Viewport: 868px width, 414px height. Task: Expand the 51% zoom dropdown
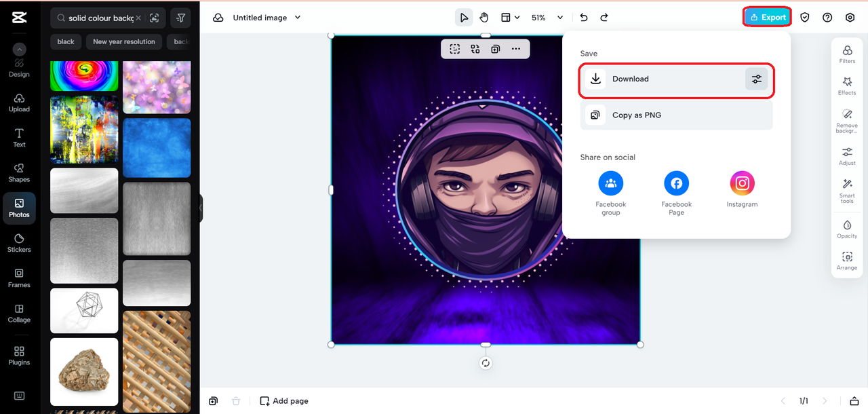[560, 18]
